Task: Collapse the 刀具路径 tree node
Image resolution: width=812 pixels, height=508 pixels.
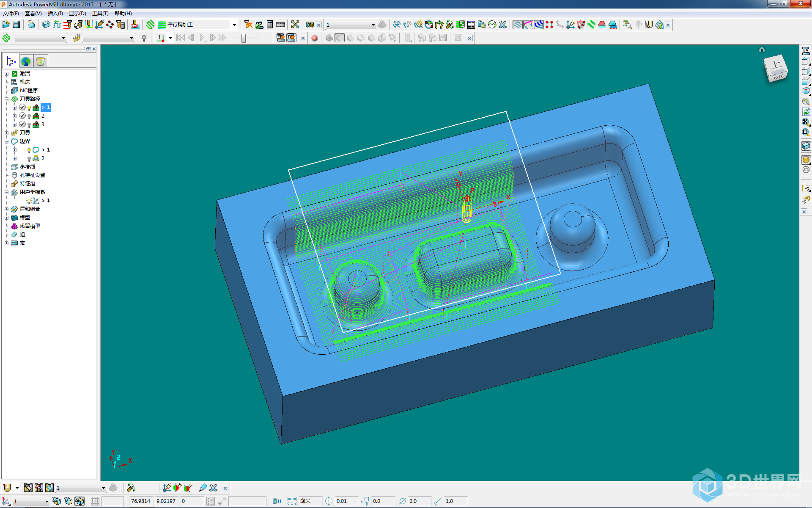Action: pyautogui.click(x=7, y=99)
